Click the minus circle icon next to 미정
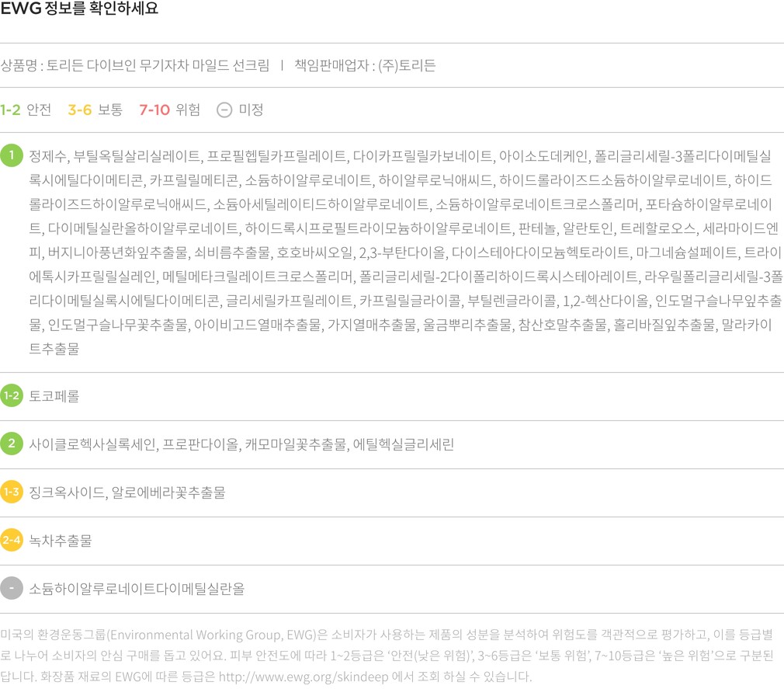 pos(224,110)
